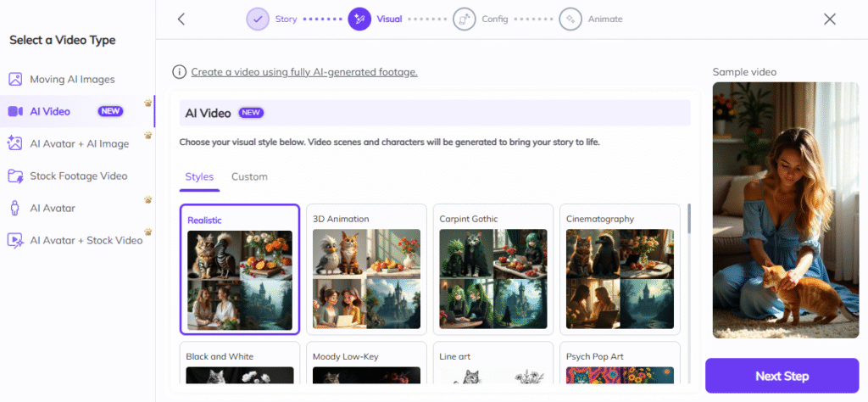Image resolution: width=868 pixels, height=402 pixels.
Task: Click the Next Step button
Action: pos(782,376)
